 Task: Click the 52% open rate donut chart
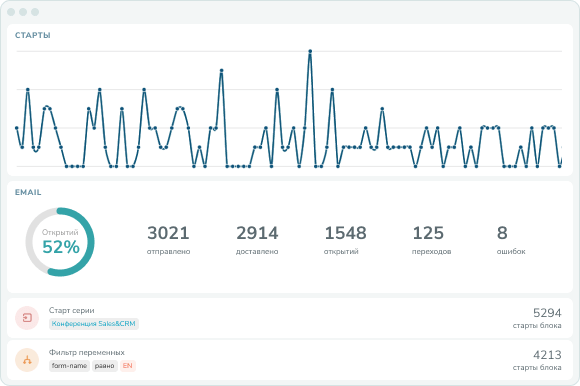coord(60,242)
